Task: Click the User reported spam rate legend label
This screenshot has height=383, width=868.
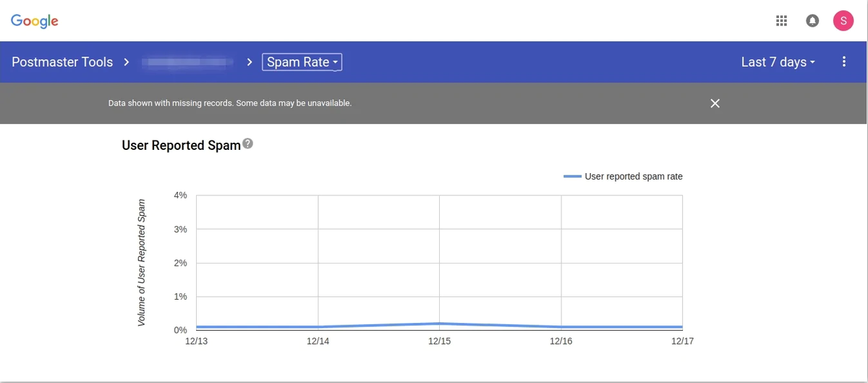Action: click(x=634, y=177)
